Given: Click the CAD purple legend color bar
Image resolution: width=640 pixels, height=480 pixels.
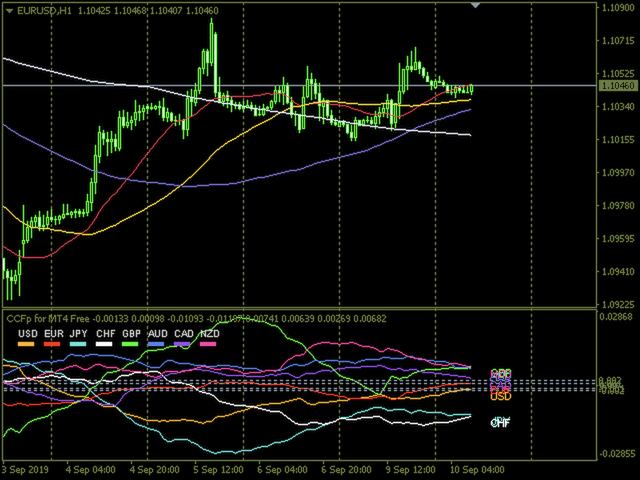Looking at the screenshot, I should pos(183,344).
